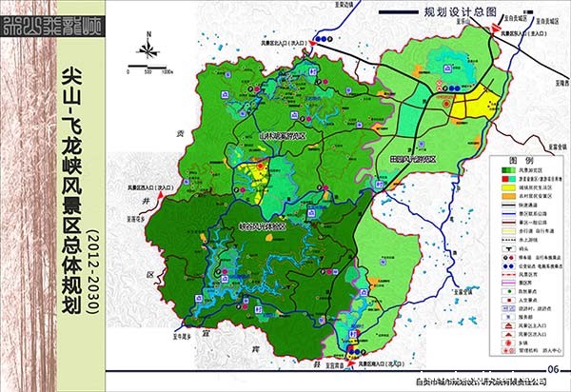This screenshot has width=571, height=392.
Task: Click the 规划设计总图 title heading
Action: (445, 12)
